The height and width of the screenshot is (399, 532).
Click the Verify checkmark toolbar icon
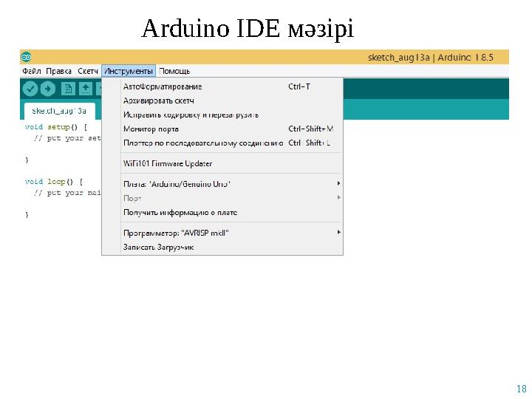[30, 89]
